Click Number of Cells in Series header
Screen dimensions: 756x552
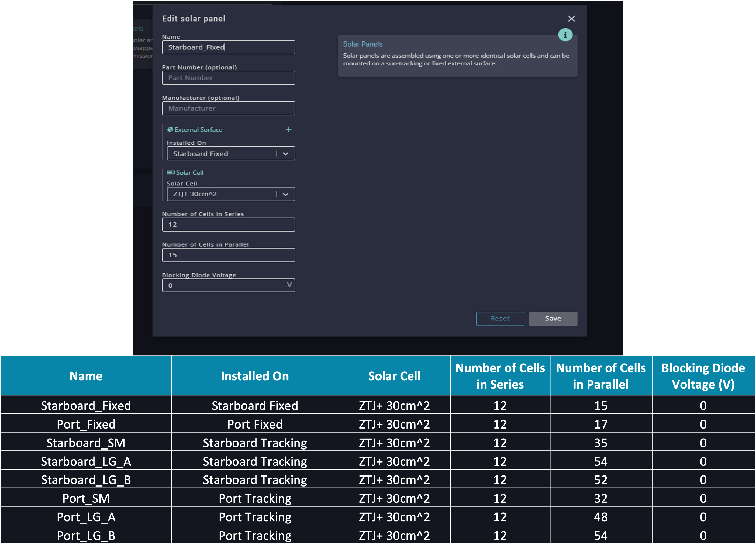[500, 376]
